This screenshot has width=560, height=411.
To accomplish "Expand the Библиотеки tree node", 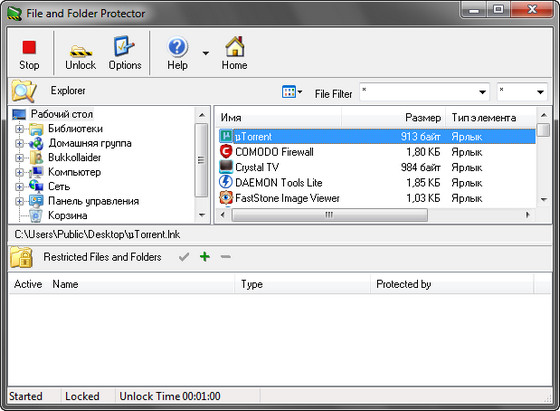I will [x=19, y=129].
